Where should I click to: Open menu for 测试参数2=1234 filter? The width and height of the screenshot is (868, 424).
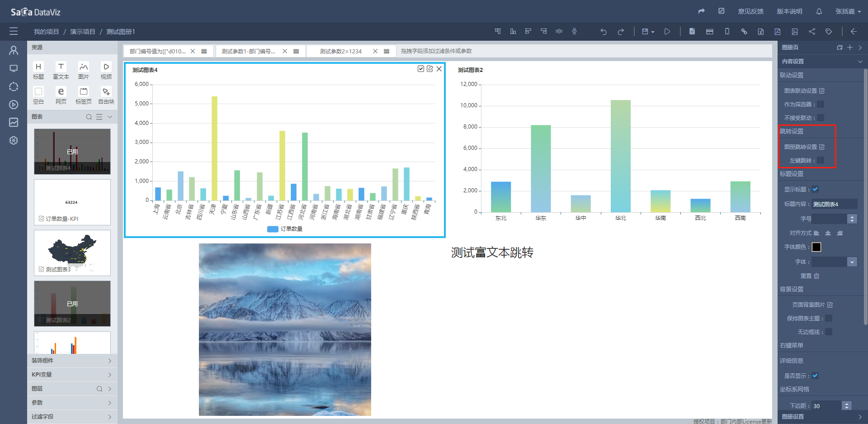tap(387, 51)
